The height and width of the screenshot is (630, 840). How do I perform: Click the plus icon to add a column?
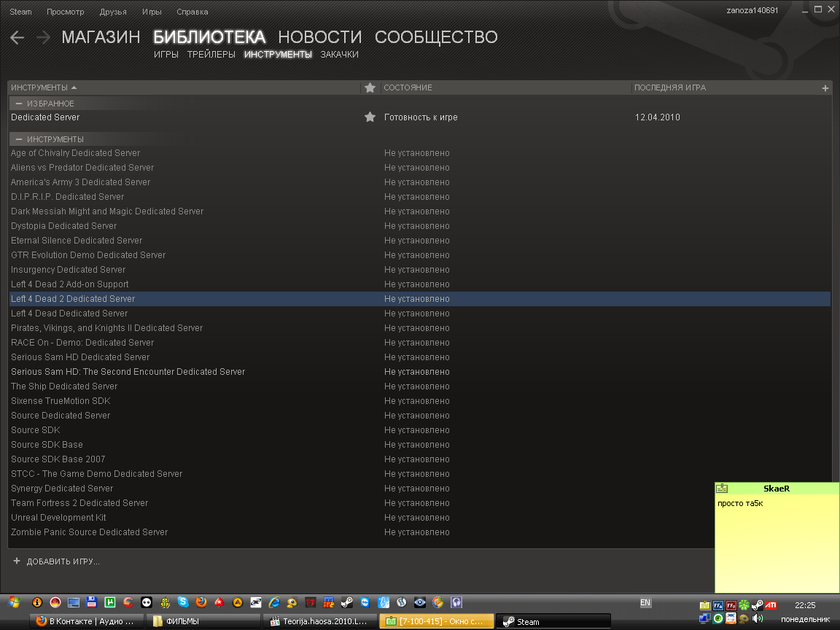click(x=825, y=87)
